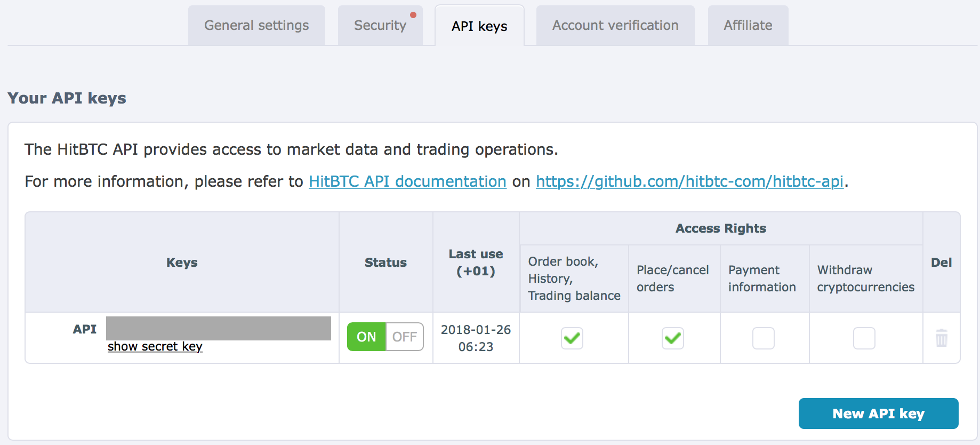
Task: Open HitBTC API documentation link
Action: click(407, 181)
